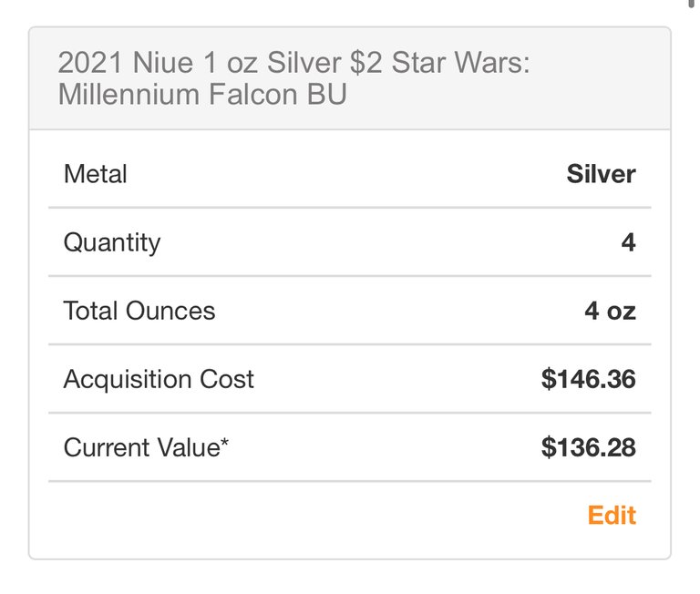Click the Acquisition Cost label
This screenshot has width=700, height=594.
[159, 380]
